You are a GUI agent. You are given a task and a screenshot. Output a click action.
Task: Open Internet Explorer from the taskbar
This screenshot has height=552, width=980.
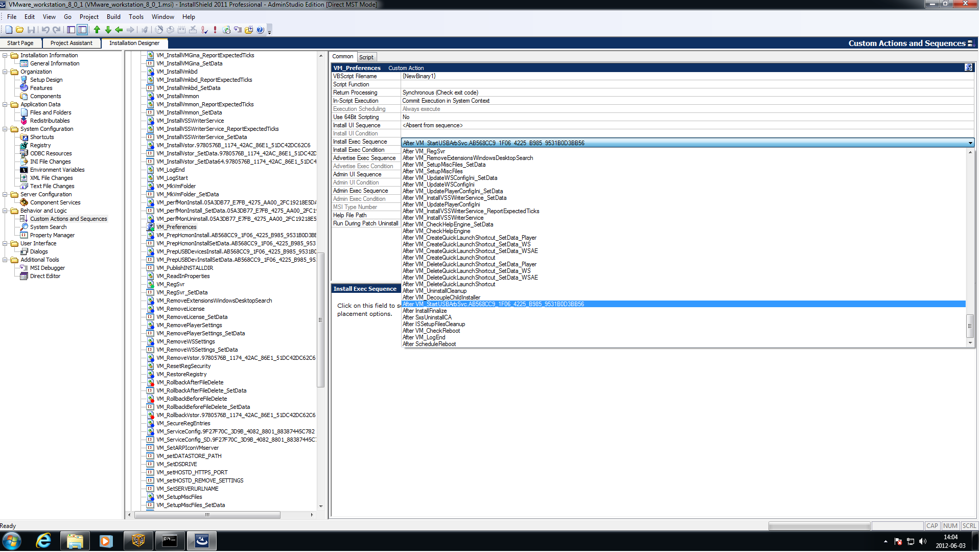coord(43,540)
